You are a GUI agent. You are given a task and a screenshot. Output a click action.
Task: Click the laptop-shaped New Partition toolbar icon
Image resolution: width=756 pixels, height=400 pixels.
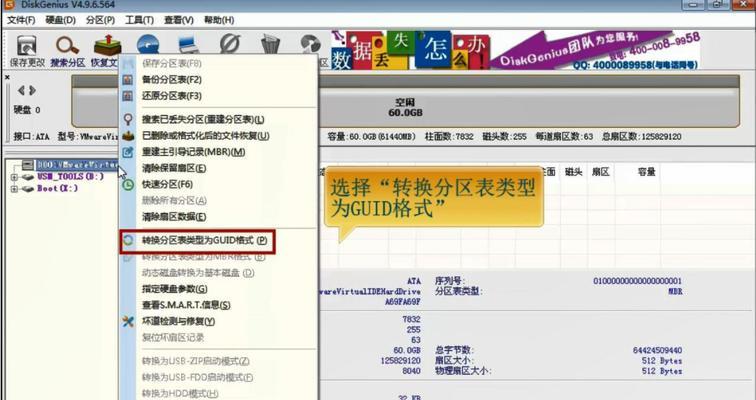188,44
